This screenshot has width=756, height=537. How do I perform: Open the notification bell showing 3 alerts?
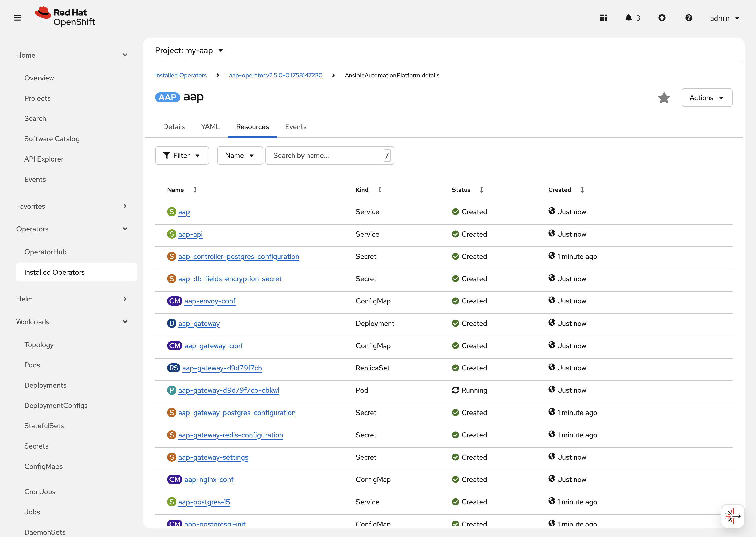coord(629,18)
